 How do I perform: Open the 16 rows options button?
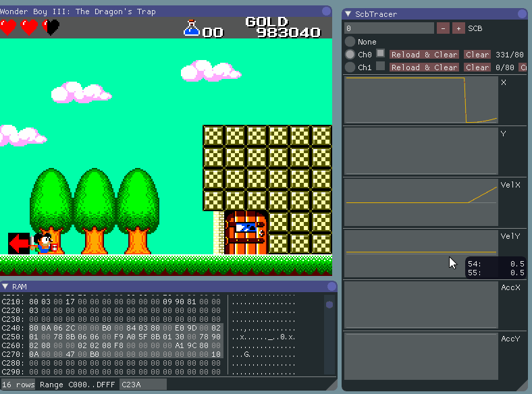pos(18,385)
